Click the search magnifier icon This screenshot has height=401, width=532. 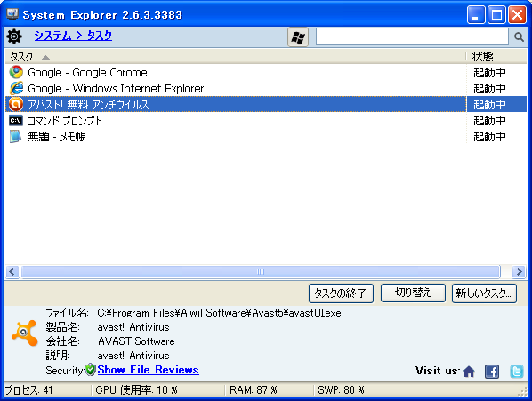pyautogui.click(x=519, y=36)
